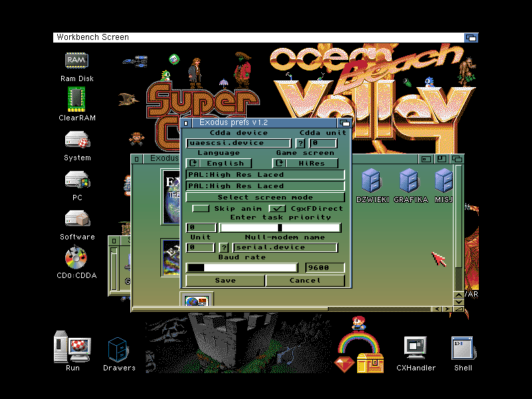This screenshot has height=399, width=532.
Task: Click the Exodus window scroll down arrow
Action: pos(458,302)
